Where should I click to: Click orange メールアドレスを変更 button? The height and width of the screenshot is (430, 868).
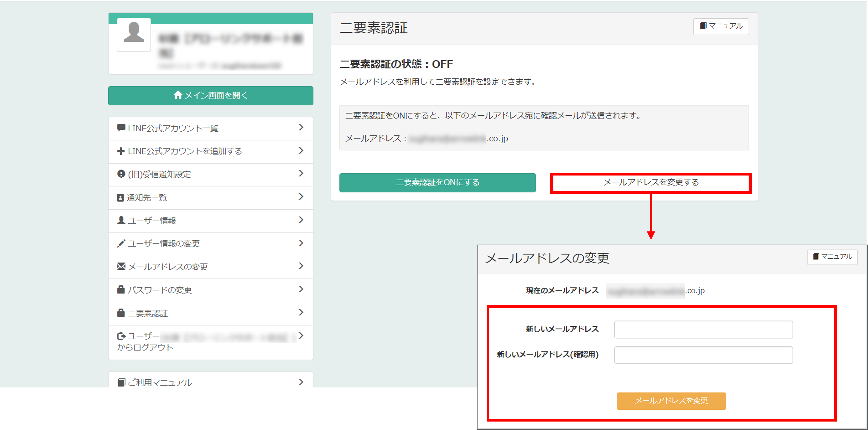click(x=671, y=401)
